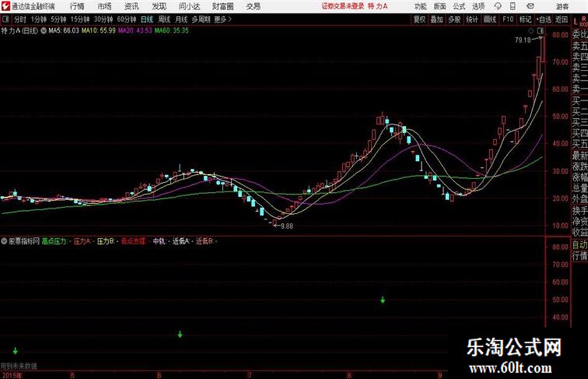Switch to 5分钟 period tab

click(58, 19)
